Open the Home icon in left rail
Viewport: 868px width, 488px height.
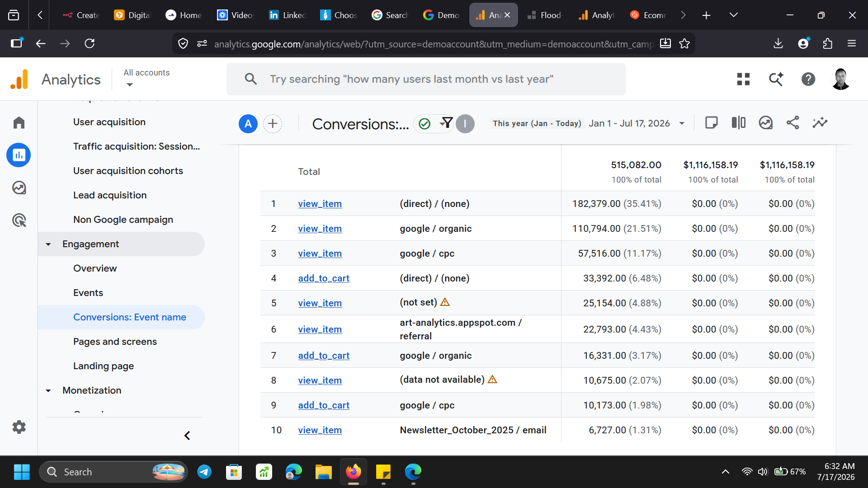coord(19,122)
